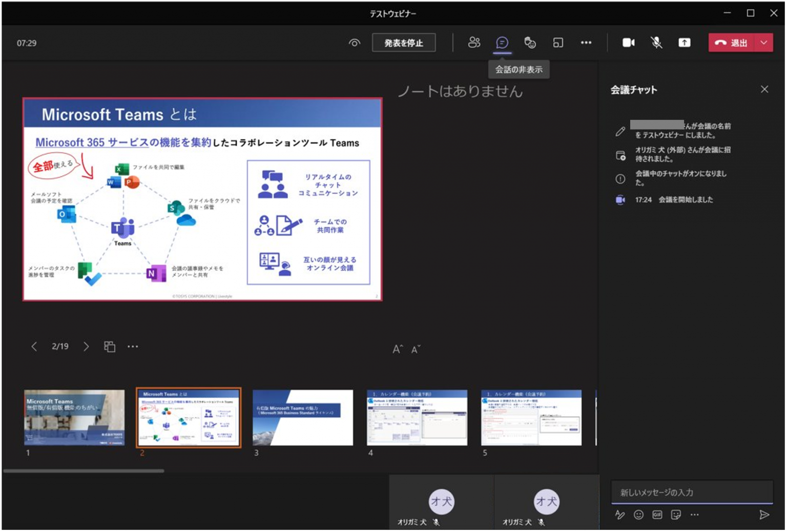Viewport: 787px width, 532px height.
Task: Open the GIF picker
Action: 657,515
